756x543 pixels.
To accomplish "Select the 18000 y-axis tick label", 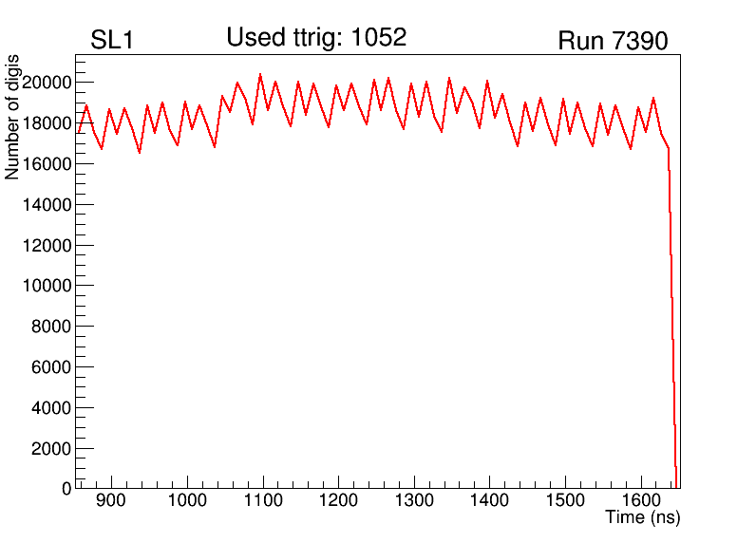I will tap(47, 123).
